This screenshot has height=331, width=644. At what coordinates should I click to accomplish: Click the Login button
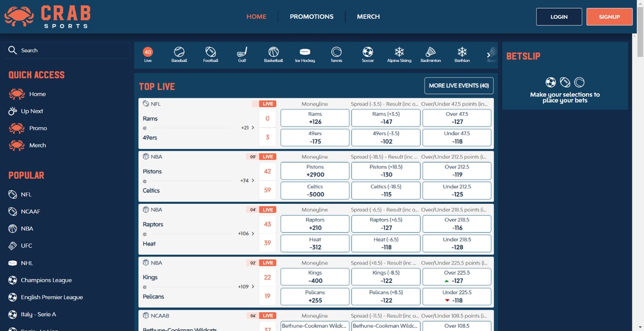click(x=559, y=17)
